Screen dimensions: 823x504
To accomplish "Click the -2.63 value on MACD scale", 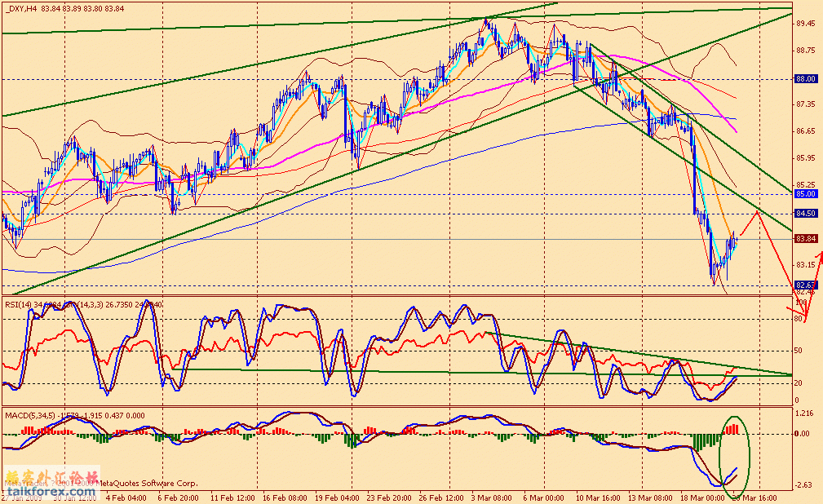I will [x=803, y=485].
